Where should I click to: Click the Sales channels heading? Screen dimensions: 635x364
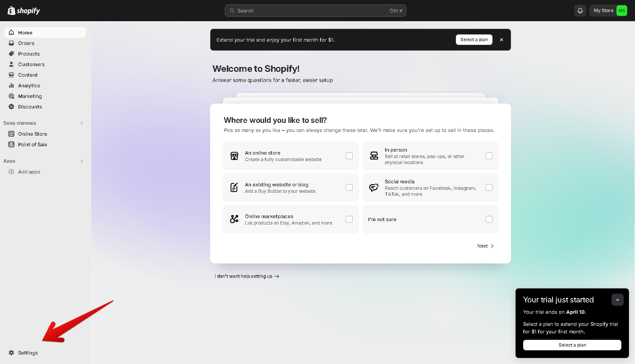(20, 123)
